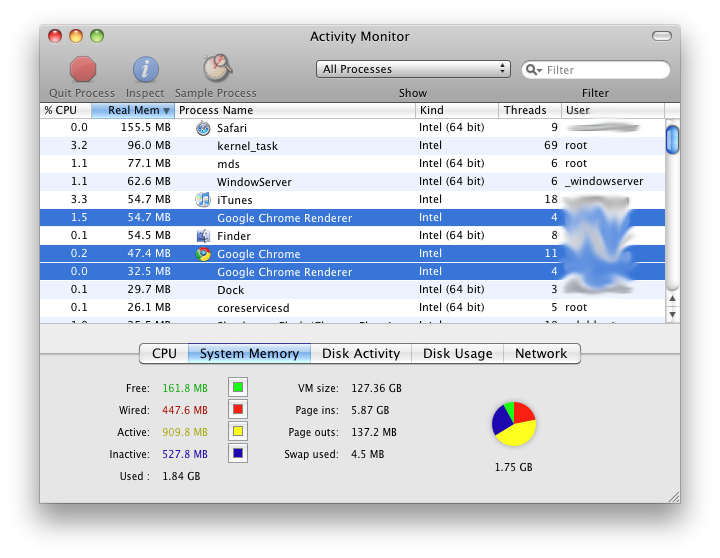Open the All Processes dropdown
The height and width of the screenshot is (558, 720).
point(413,69)
